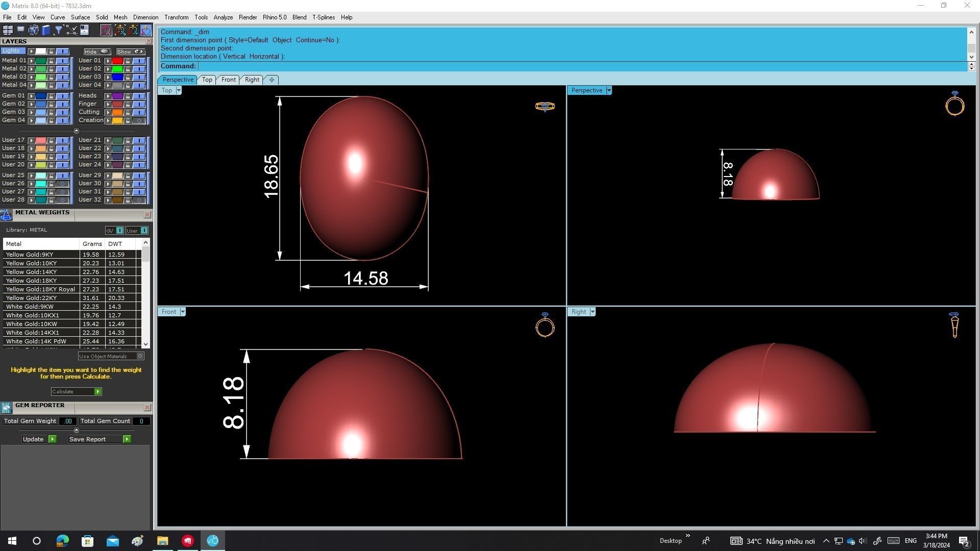Expand the Gem 01 layer arrow
Viewport: 980px width, 551px height.
(32, 96)
